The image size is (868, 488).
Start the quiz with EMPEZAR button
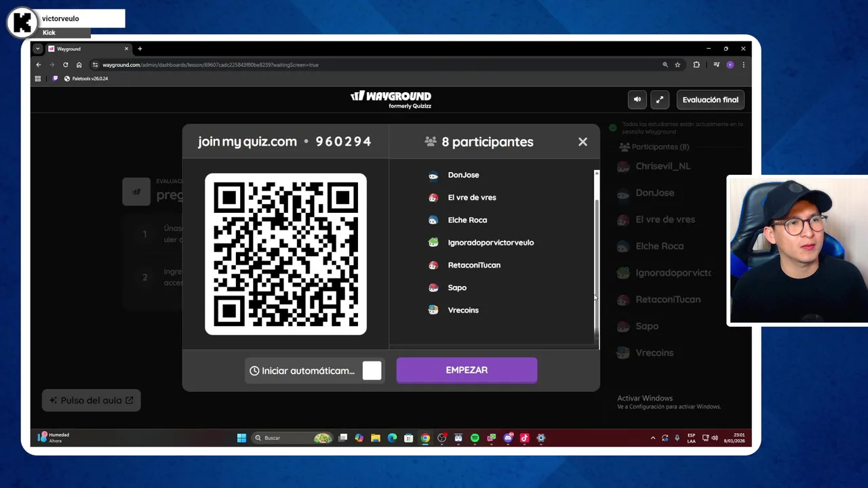[467, 370]
